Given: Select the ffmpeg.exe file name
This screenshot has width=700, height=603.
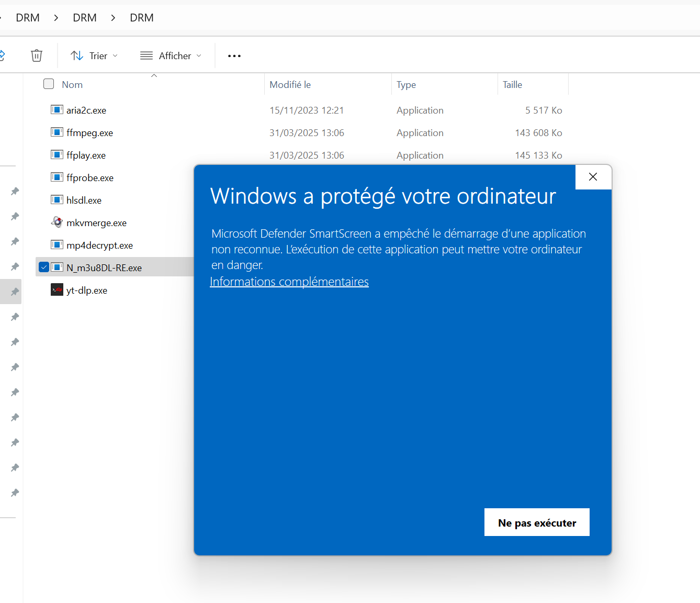Looking at the screenshot, I should click(89, 133).
